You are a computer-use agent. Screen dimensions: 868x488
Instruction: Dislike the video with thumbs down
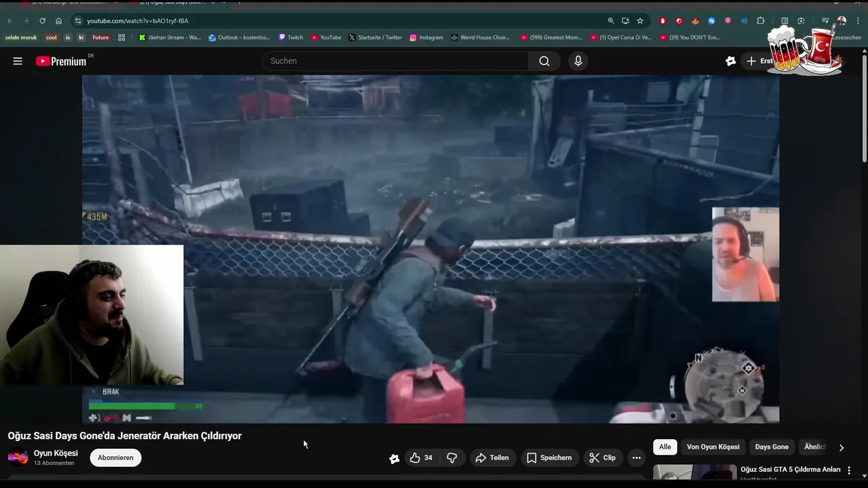coord(452,457)
